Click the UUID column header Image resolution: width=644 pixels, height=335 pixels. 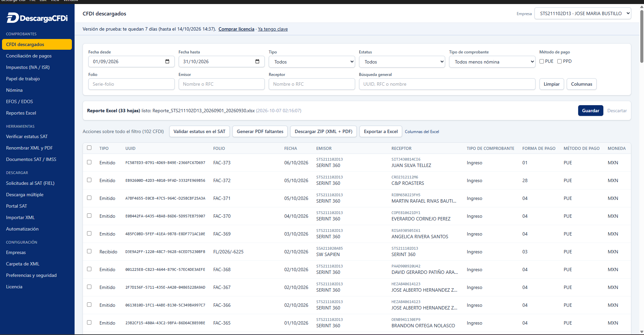point(130,148)
